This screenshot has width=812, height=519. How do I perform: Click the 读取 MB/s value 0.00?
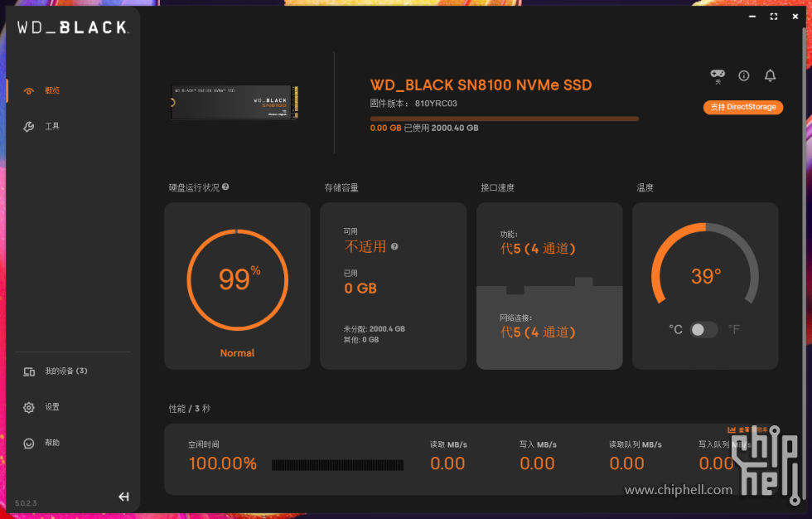[x=447, y=463]
